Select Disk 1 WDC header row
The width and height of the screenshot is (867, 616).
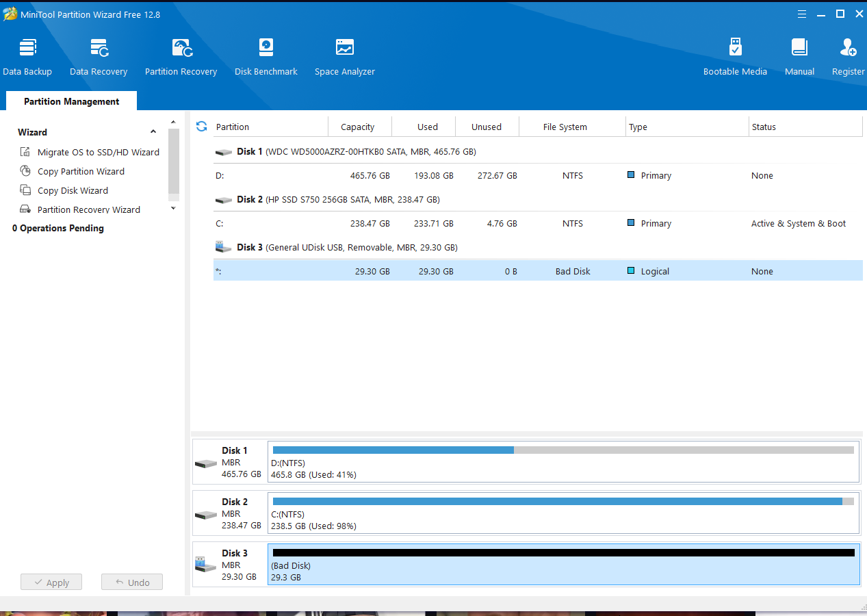point(538,151)
